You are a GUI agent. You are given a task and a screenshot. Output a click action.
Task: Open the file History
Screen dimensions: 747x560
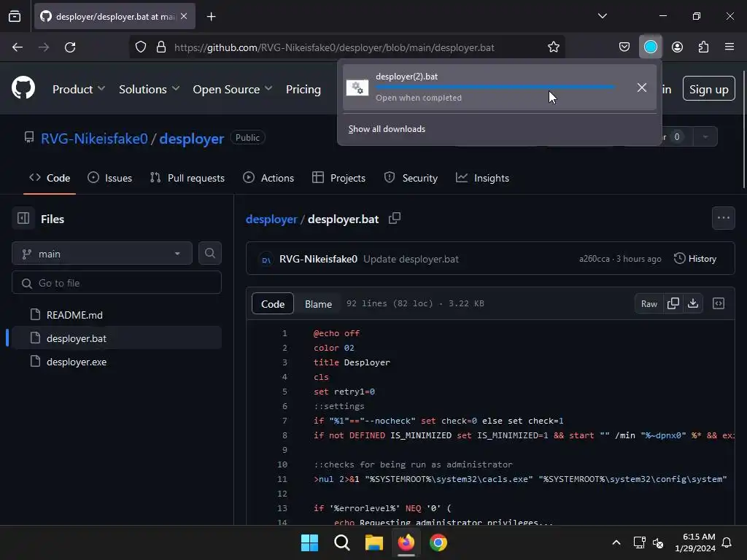click(x=695, y=259)
